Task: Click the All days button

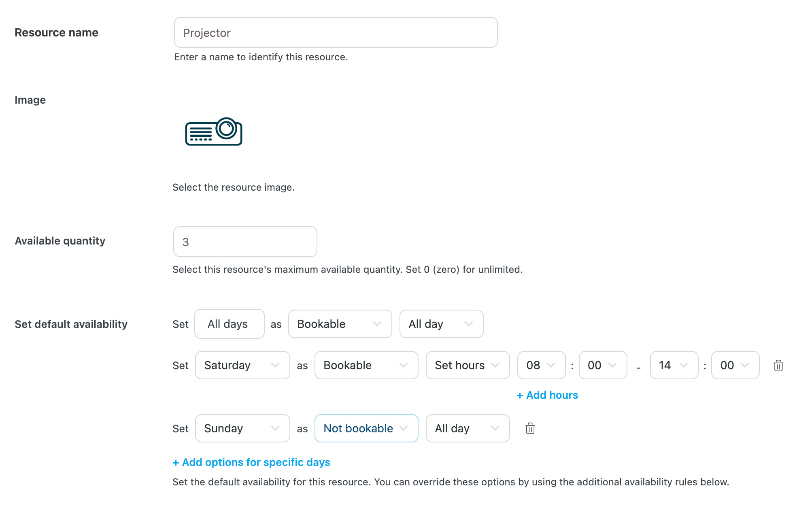Action: (229, 324)
